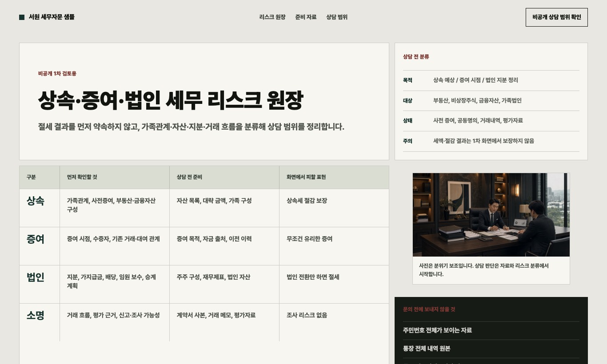Click 통장 전체 내역 원본 item
The height and width of the screenshot is (364, 607).
pyautogui.click(x=427, y=348)
